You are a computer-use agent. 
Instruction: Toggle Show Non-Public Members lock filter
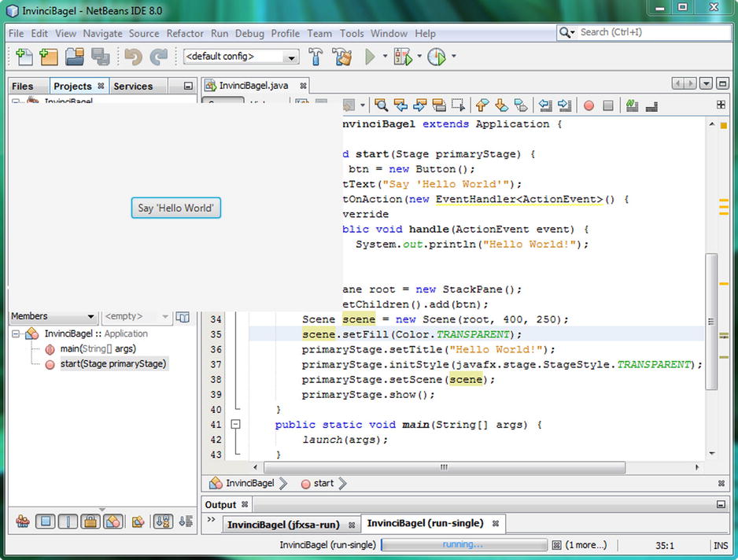tap(90, 521)
